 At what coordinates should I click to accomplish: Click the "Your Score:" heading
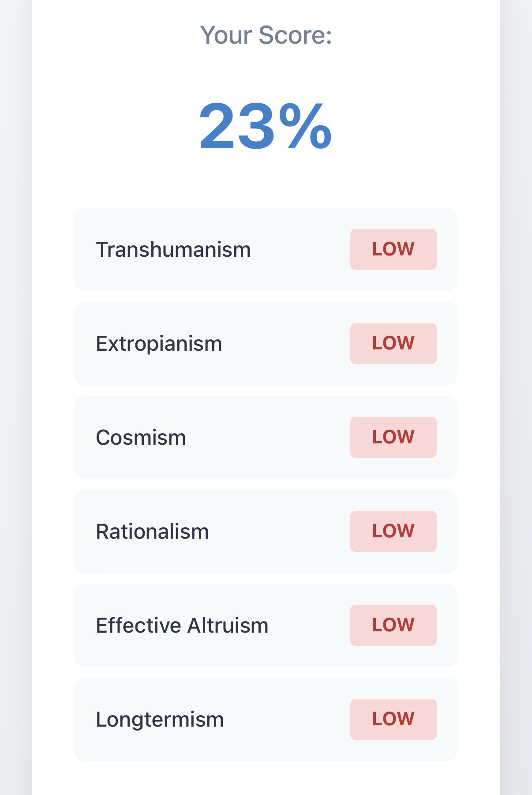(266, 35)
